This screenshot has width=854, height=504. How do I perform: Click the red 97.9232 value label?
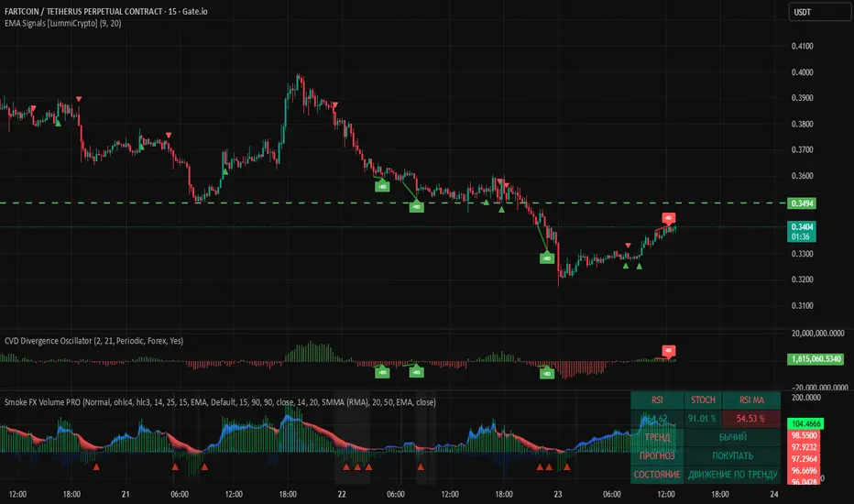point(804,447)
